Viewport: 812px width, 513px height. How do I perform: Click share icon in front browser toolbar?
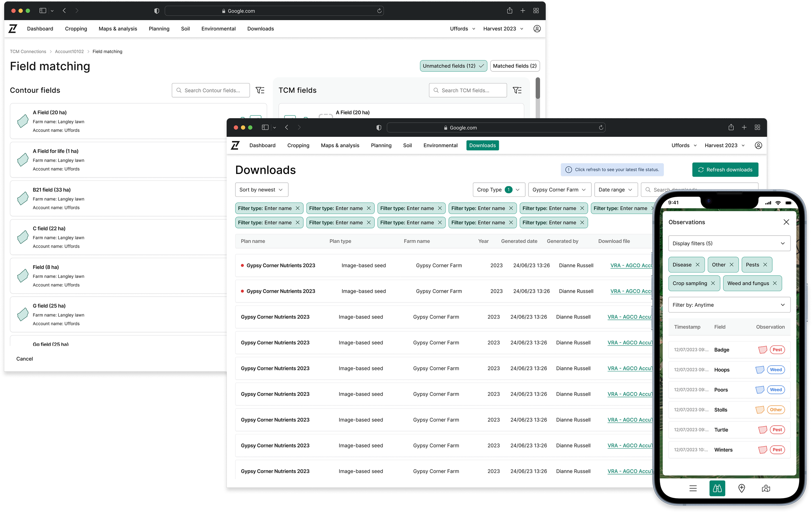731,127
